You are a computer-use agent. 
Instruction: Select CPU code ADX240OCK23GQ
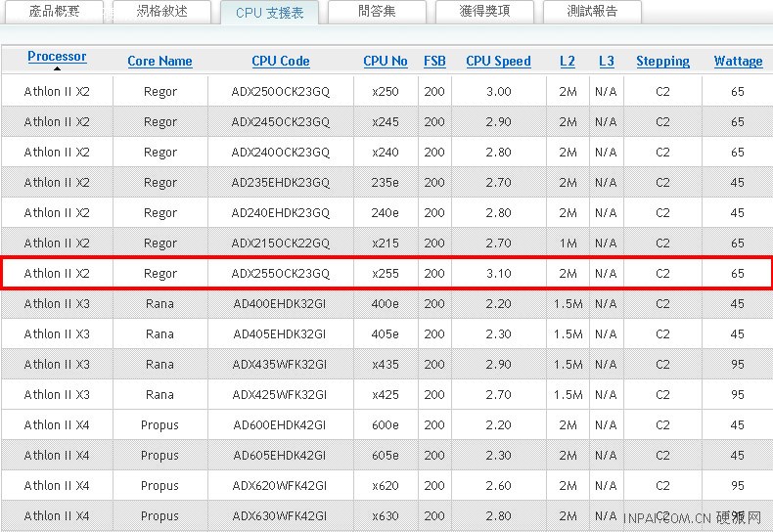(x=281, y=153)
